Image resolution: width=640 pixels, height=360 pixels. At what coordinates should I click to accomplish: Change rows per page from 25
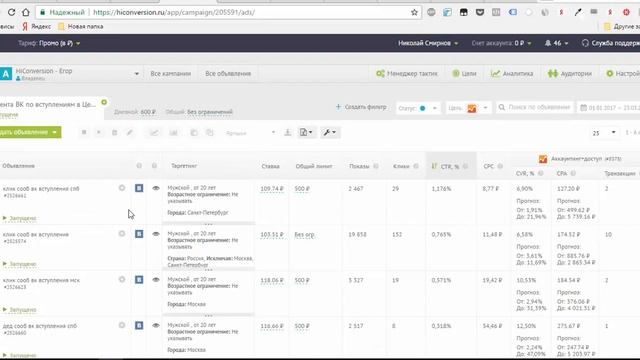point(604,133)
